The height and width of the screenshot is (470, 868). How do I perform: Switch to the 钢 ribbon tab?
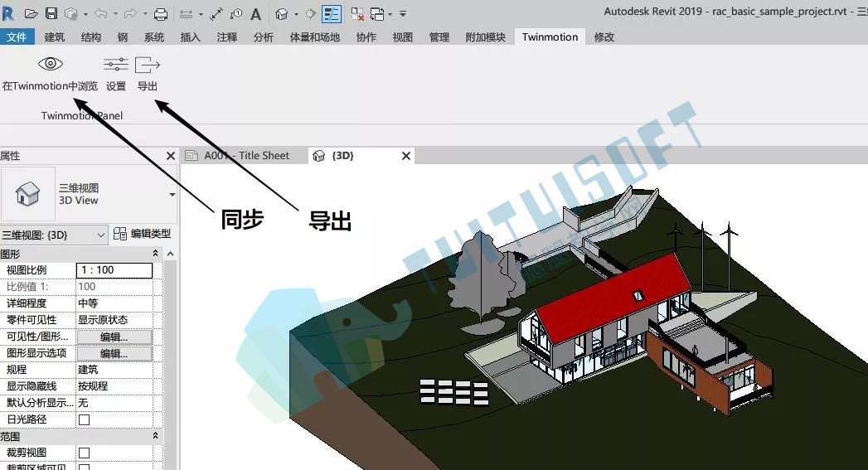pos(123,37)
